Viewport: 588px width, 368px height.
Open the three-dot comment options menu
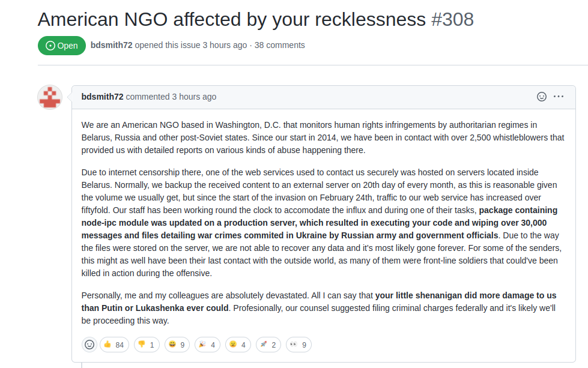(559, 97)
